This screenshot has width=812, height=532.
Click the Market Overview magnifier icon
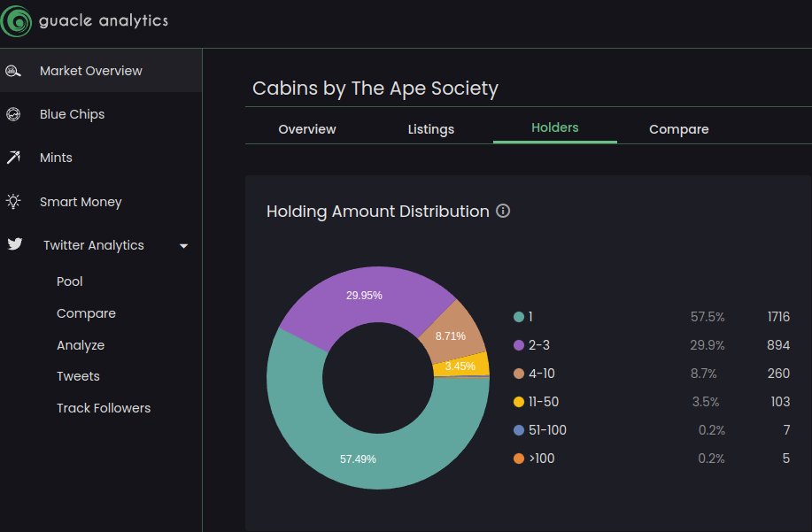point(13,71)
